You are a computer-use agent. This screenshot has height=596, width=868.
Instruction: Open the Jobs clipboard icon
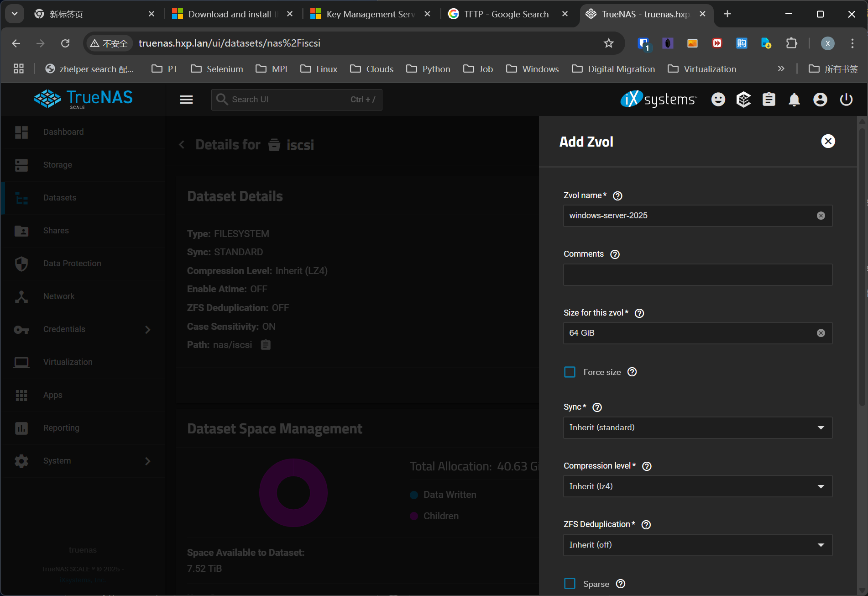769,100
